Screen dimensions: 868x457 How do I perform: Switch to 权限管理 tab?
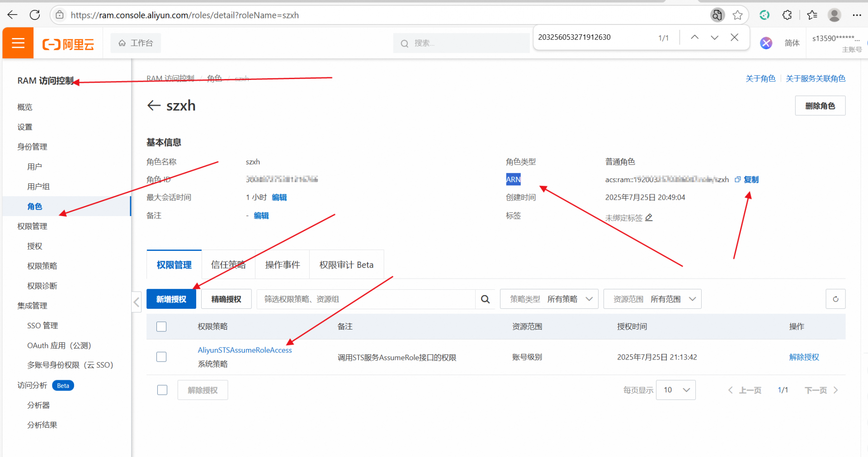point(174,265)
